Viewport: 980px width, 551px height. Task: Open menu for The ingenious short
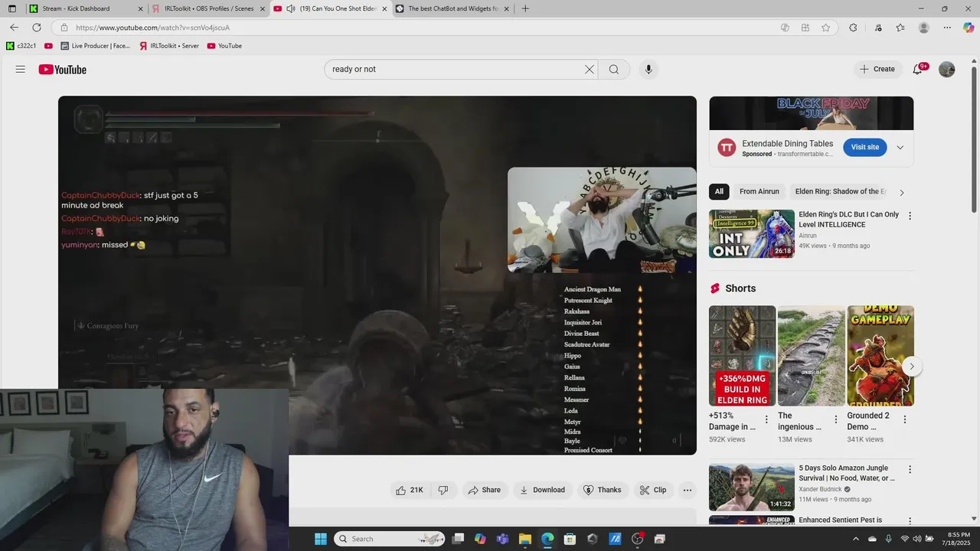pyautogui.click(x=836, y=419)
